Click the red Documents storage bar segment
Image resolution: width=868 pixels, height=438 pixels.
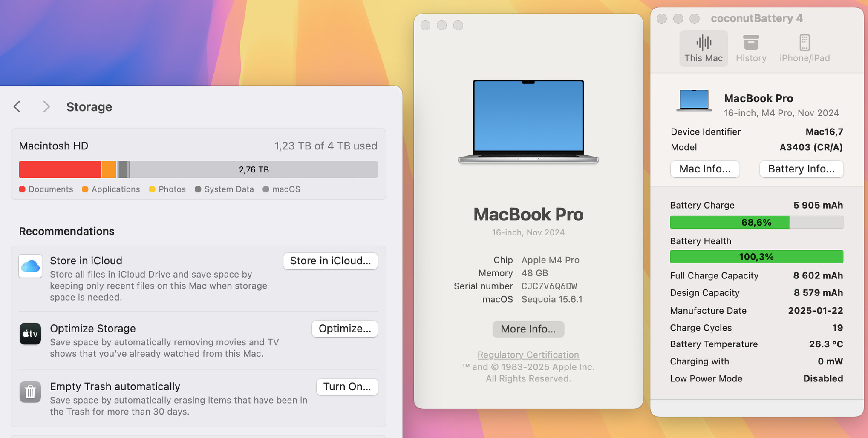click(x=60, y=169)
